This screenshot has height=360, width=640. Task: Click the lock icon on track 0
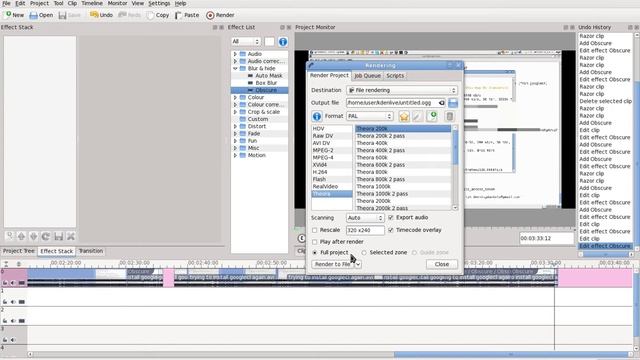pyautogui.click(x=5, y=283)
